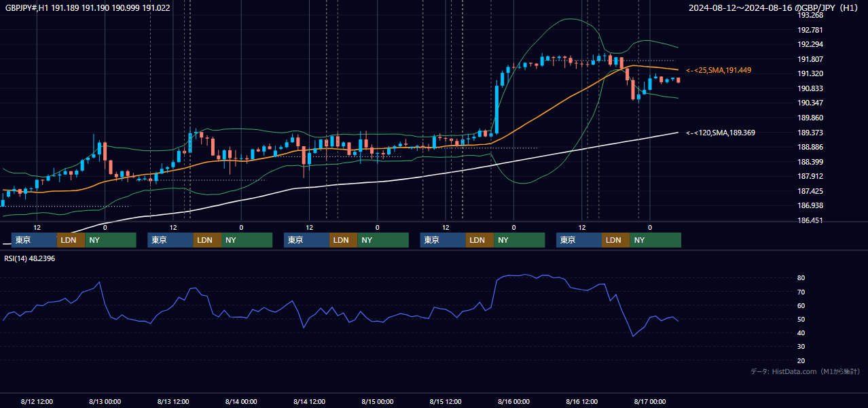Click price axis value 188.886
Image resolution: width=868 pixels, height=408 pixels.
810,147
